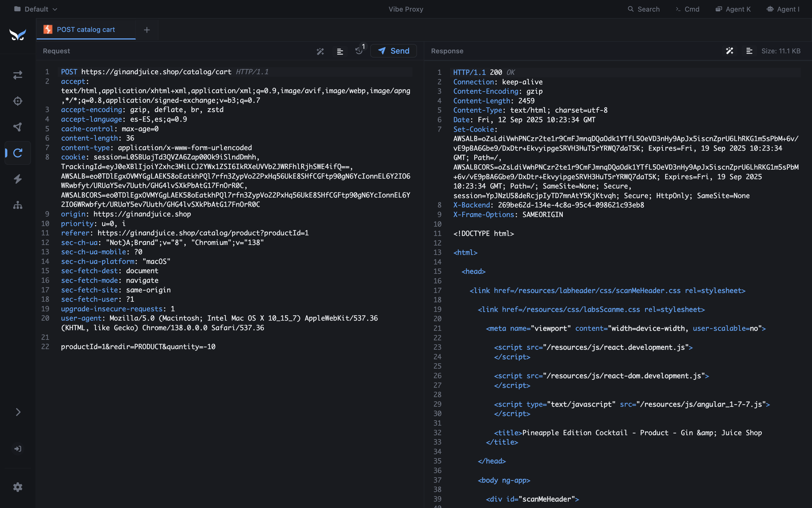Viewport: 812px width, 508px height.
Task: Click the POST request line URL
Action: [x=156, y=72]
